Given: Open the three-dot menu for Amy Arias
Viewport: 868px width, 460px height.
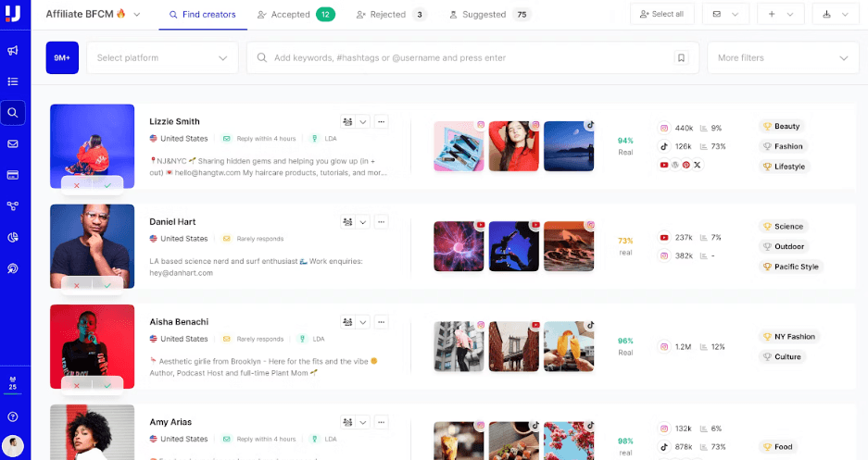Looking at the screenshot, I should 382,422.
